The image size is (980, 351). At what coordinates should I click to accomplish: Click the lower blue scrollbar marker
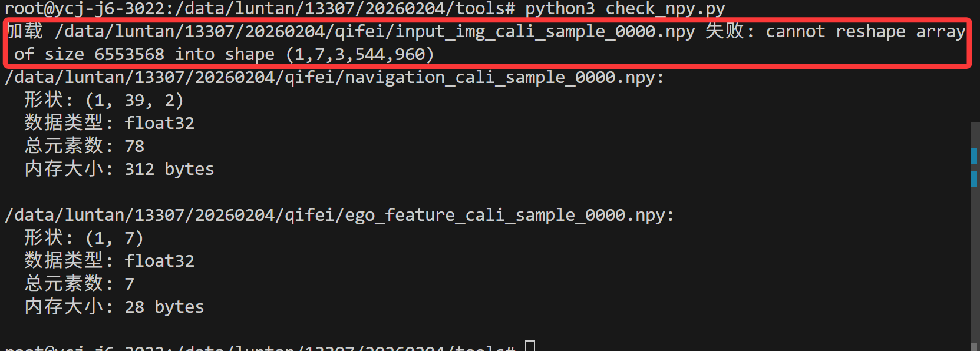(x=974, y=179)
